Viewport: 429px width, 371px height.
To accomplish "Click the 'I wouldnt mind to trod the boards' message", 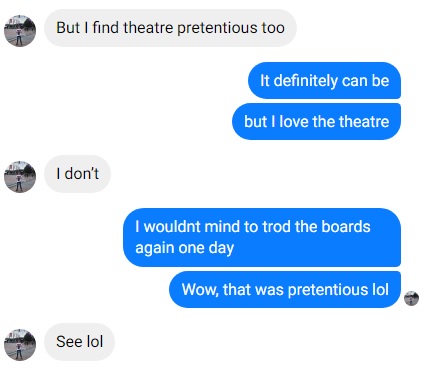I will click(x=262, y=237).
